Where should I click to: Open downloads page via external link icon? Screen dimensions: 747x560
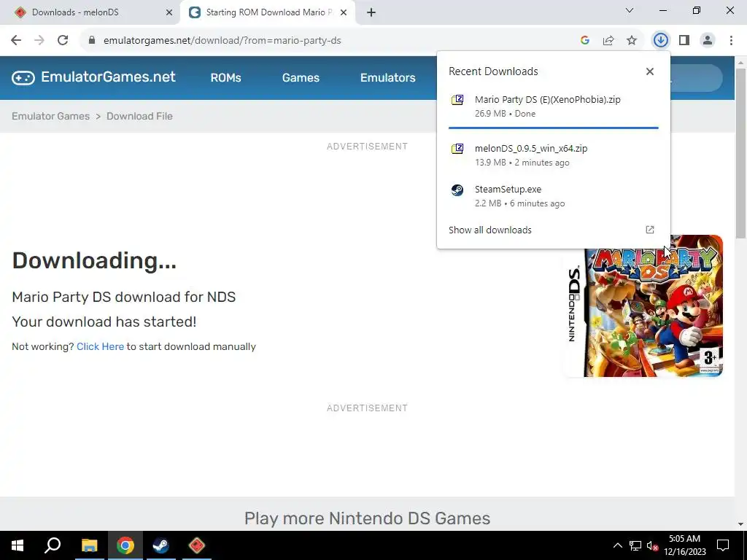[x=650, y=230]
